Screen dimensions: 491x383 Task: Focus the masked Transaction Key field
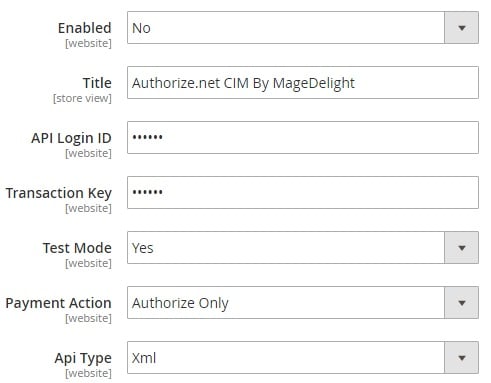[303, 193]
